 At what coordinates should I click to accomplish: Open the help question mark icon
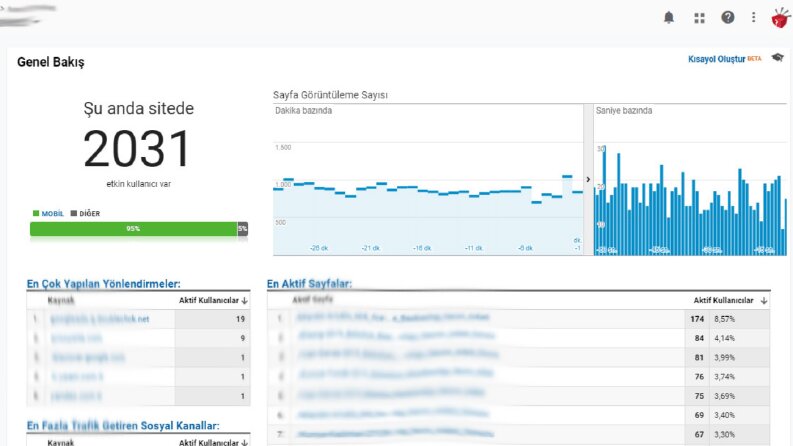click(x=728, y=18)
